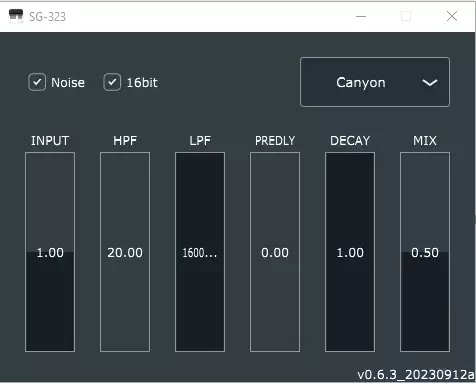Click the HPF value 20.00 readout
Screen dimensions: 476x383
125,253
